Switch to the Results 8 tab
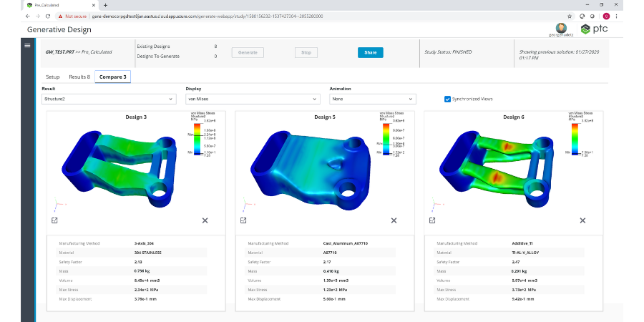The height and width of the screenshot is (322, 644). tap(79, 77)
